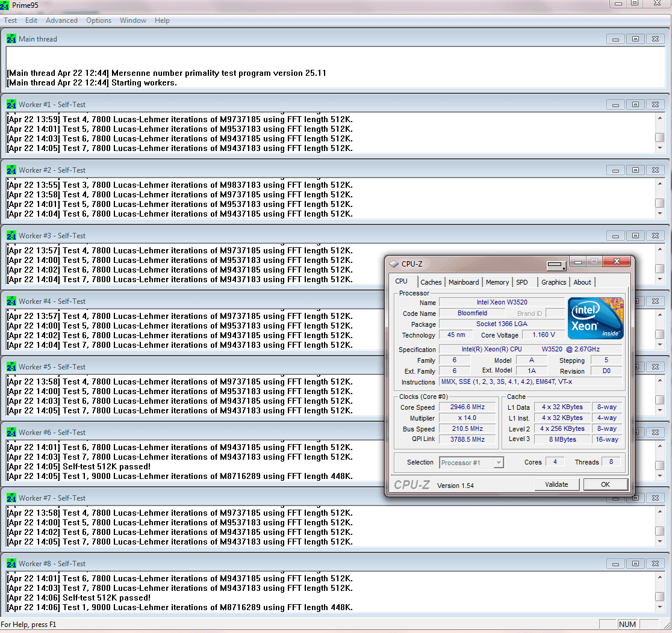This screenshot has height=633, width=672.
Task: Close the Worker #4 child window
Action: (x=655, y=301)
